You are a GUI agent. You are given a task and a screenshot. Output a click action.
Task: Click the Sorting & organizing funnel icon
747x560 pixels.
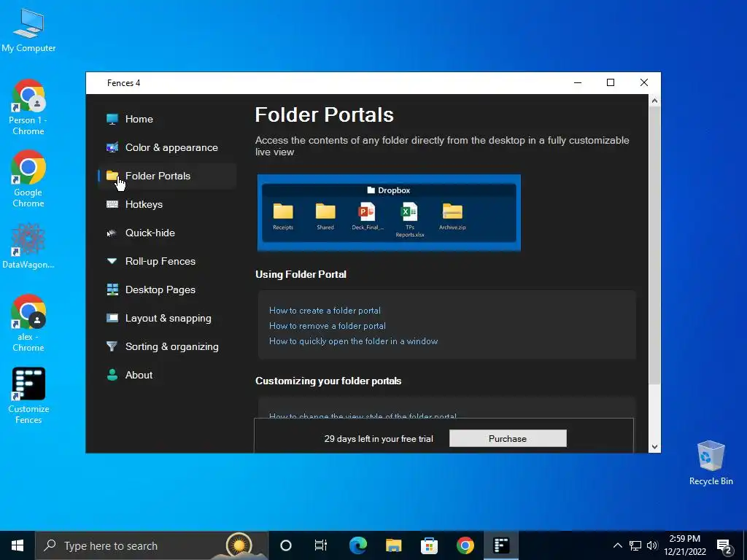tap(112, 346)
